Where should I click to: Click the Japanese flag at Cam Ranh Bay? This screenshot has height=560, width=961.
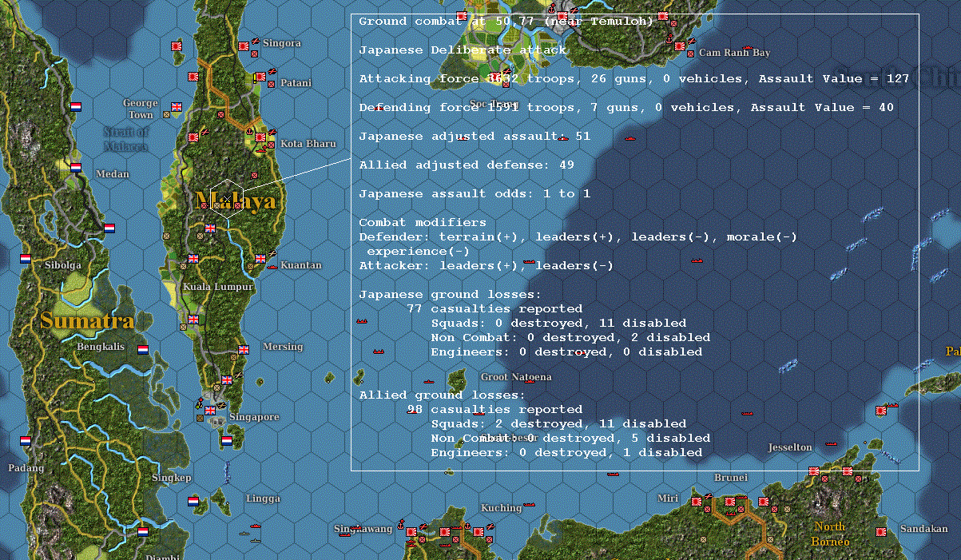[680, 46]
